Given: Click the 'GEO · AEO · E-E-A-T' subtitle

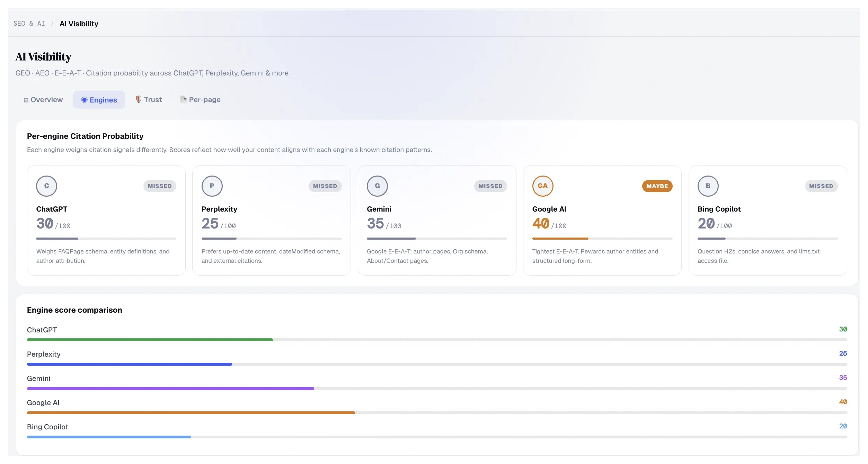Looking at the screenshot, I should point(152,73).
